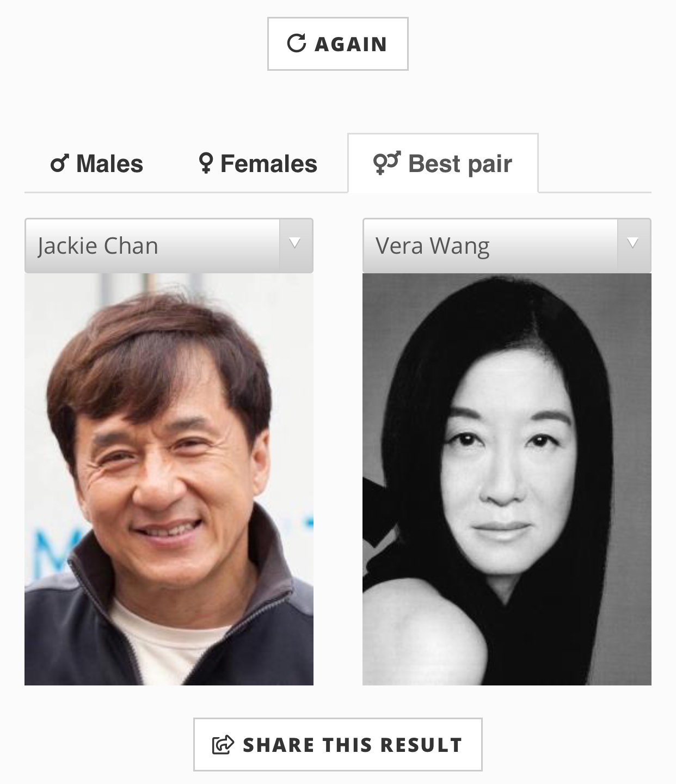
Task: Open the male name select box
Action: point(169,246)
